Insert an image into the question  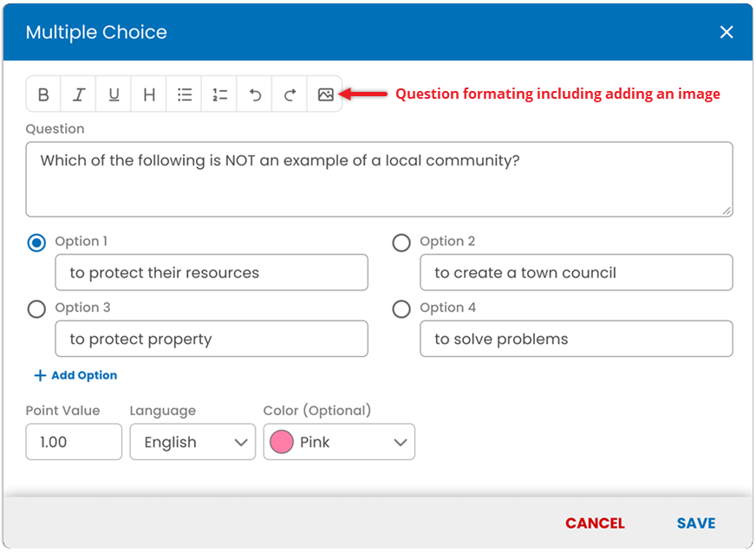(325, 94)
